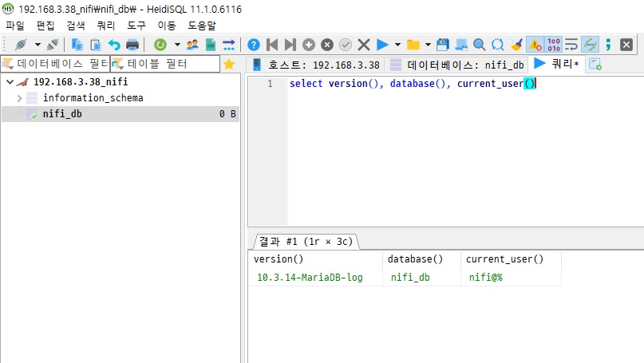Collapse the 192.168.3.38_nifi tree node

coord(10,81)
